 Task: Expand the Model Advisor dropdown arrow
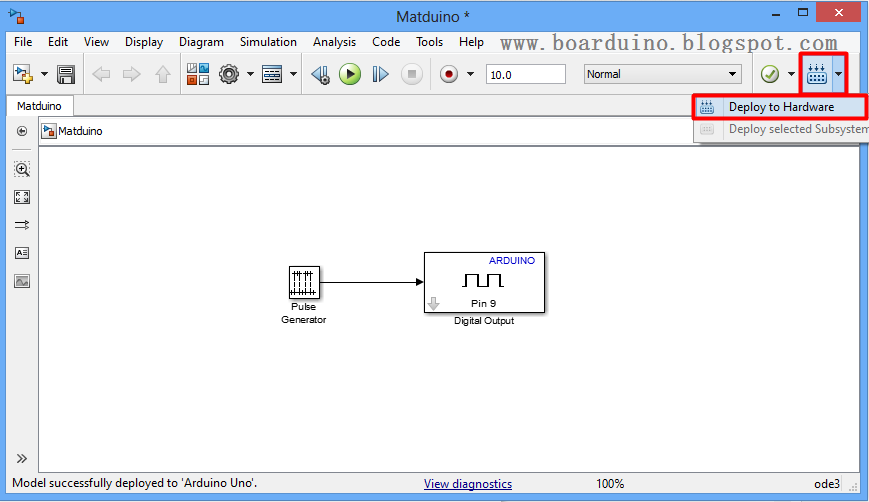(x=791, y=74)
